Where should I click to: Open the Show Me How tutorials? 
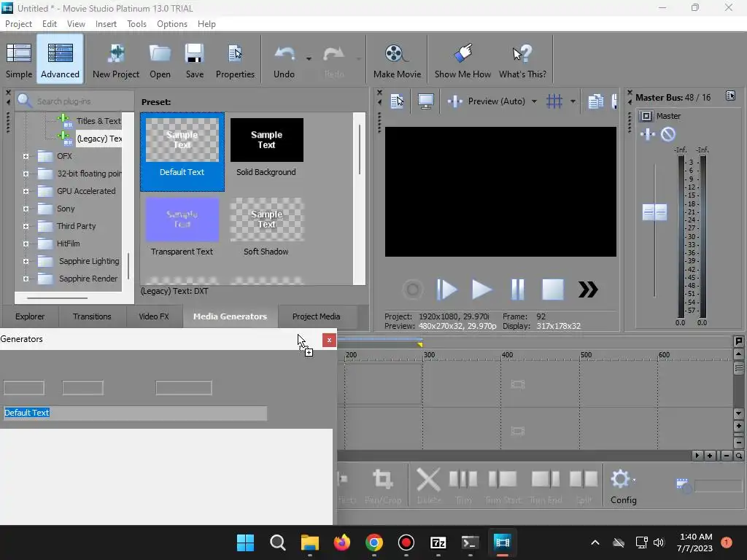click(x=462, y=60)
